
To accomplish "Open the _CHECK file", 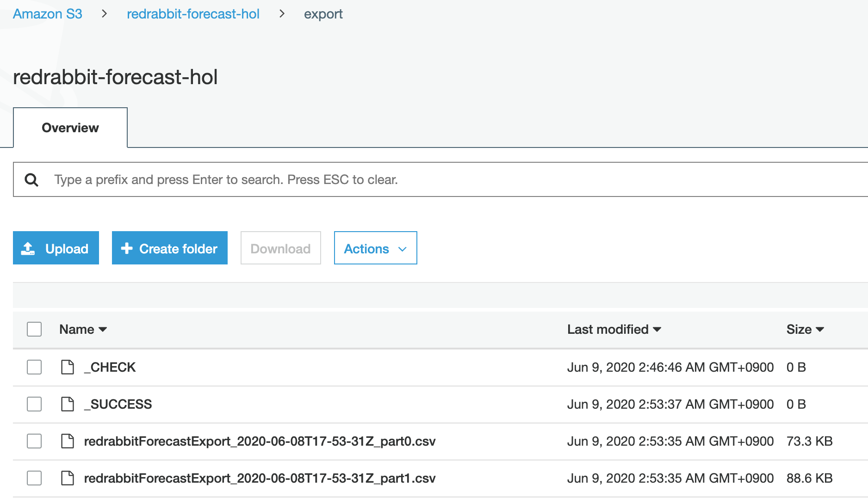I will [x=110, y=367].
